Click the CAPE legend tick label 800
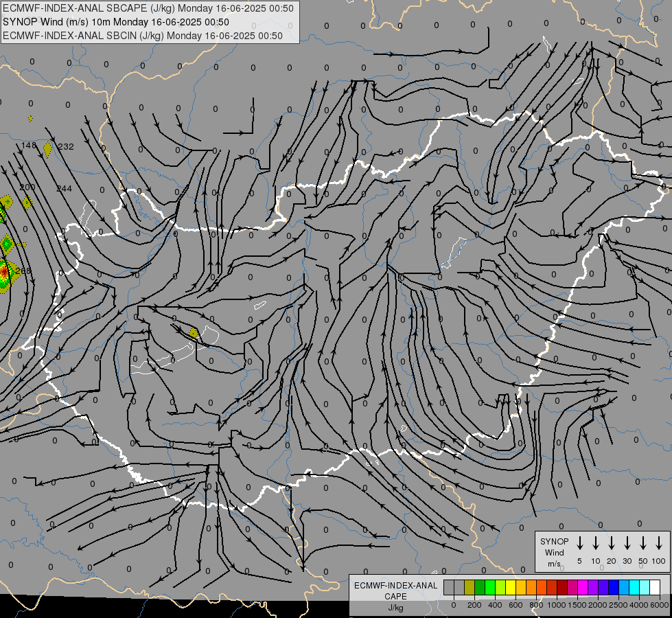 pyautogui.click(x=536, y=605)
